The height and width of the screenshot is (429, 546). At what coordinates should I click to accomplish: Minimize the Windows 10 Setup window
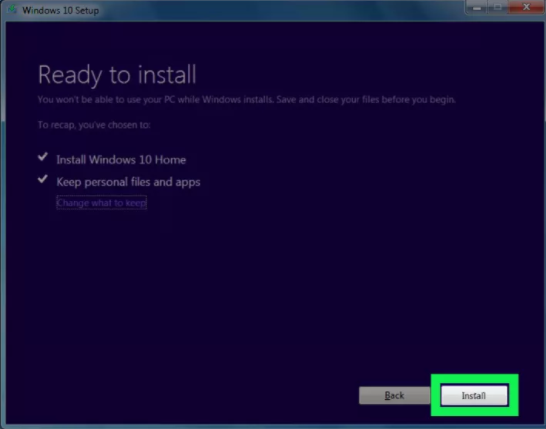(x=477, y=7)
